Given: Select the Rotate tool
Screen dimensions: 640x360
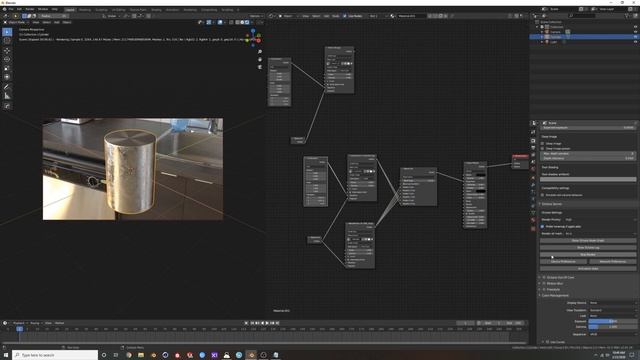Looking at the screenshot, I should pyautogui.click(x=7, y=59).
